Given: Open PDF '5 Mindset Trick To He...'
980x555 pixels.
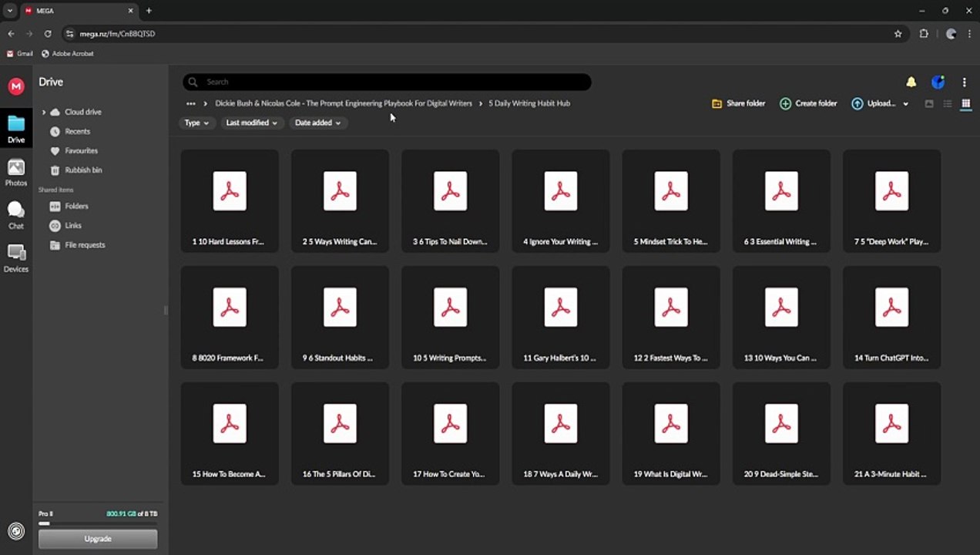Looking at the screenshot, I should coord(671,200).
